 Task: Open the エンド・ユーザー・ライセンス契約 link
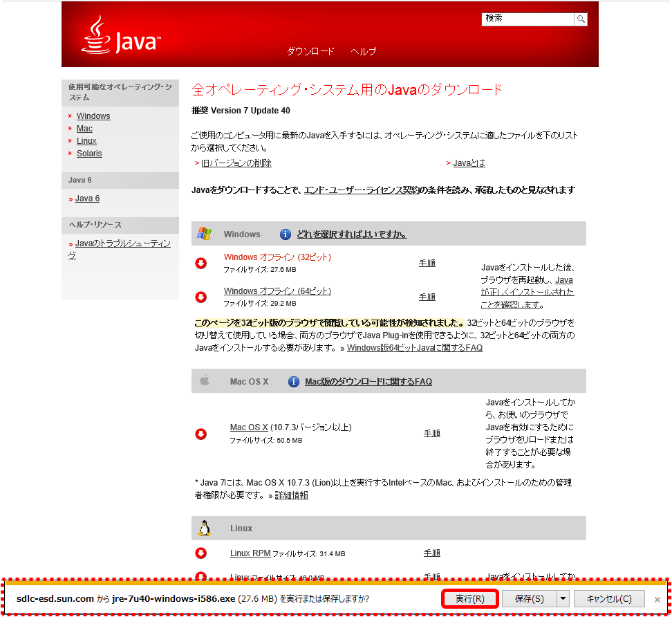point(362,190)
